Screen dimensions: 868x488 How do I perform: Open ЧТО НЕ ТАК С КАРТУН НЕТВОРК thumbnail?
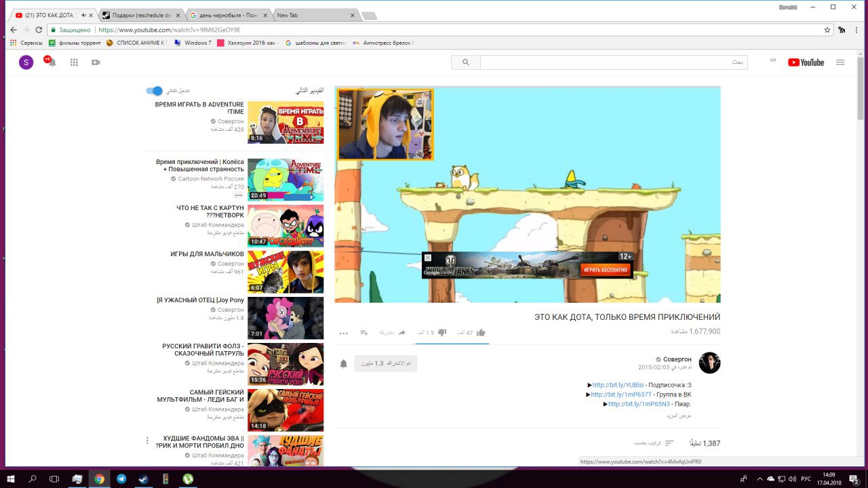click(x=285, y=226)
